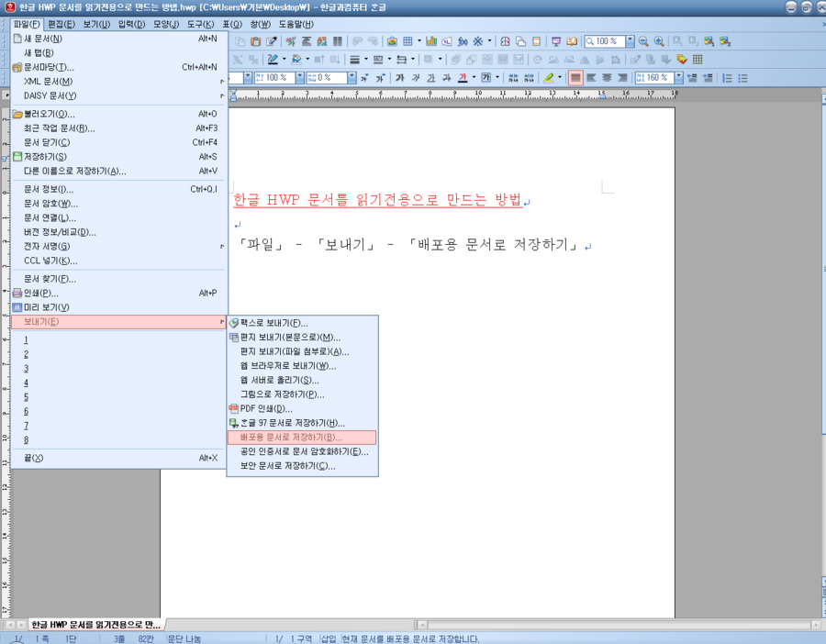Start presentation with the screen icon
The width and height of the screenshot is (826, 644).
[x=556, y=41]
